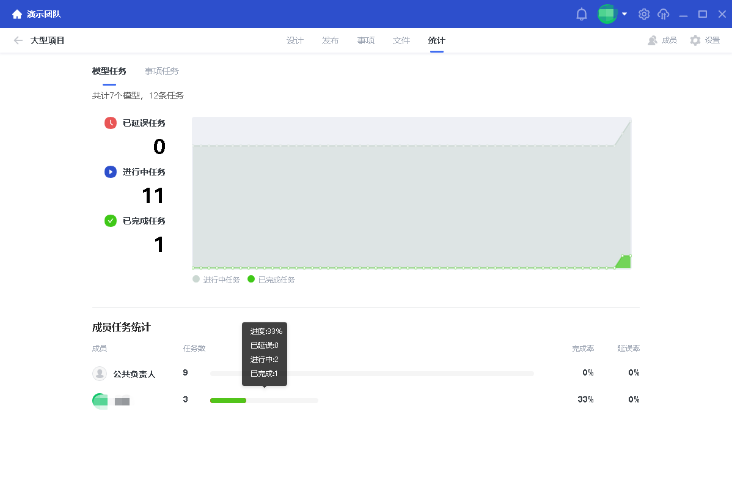
Task: Click the second member's green avatar
Action: pos(100,401)
